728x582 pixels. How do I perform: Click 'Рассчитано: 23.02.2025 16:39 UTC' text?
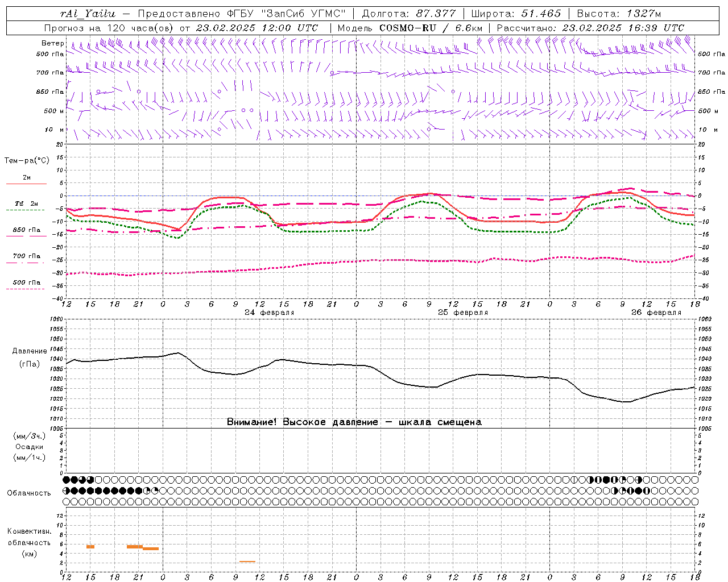[x=590, y=28]
